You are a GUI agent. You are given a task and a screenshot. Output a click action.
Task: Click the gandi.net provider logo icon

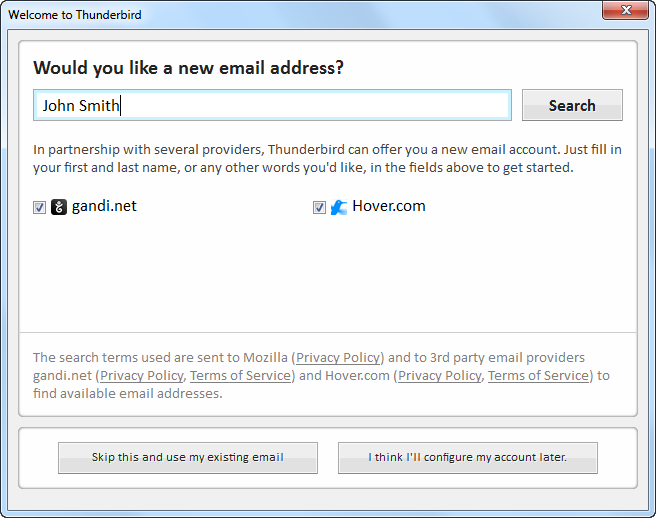(59, 207)
